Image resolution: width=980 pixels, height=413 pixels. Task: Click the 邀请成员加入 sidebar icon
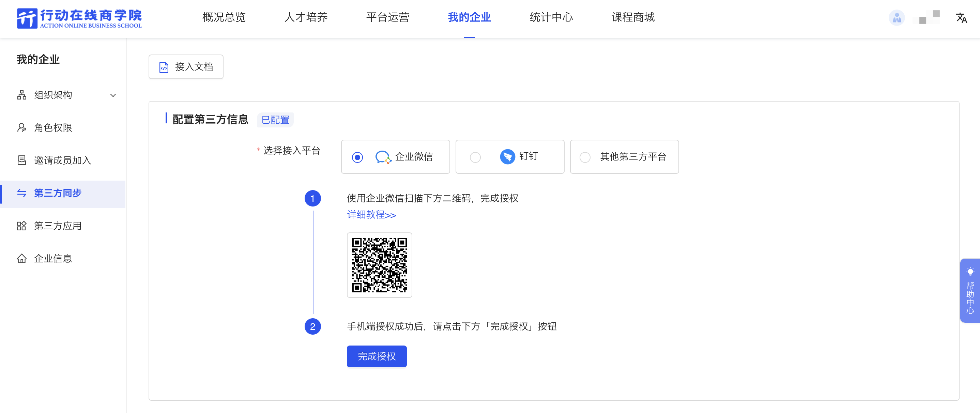coord(22,160)
